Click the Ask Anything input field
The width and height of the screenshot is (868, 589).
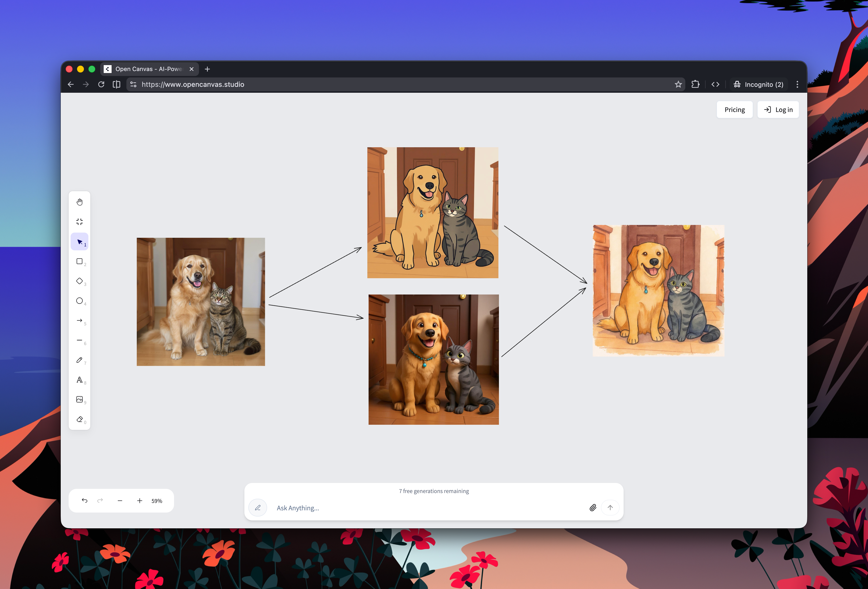pos(374,508)
